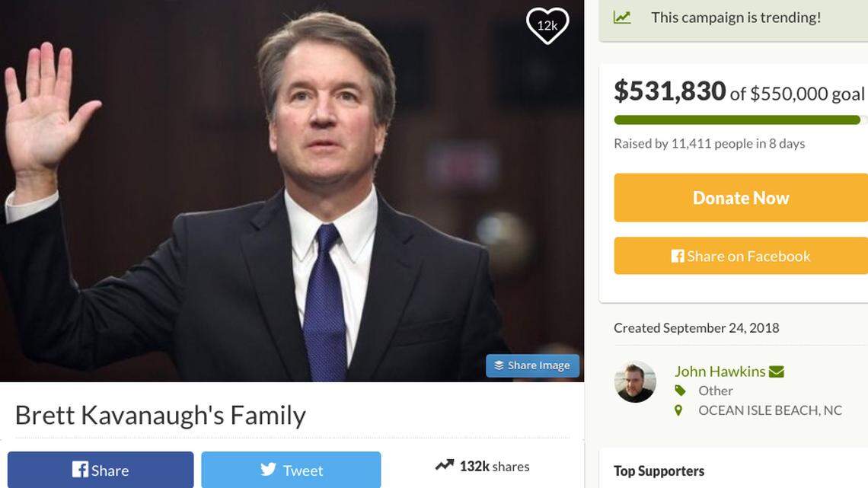Click the Donate Now button
Viewport: 868px width, 488px height.
point(740,196)
